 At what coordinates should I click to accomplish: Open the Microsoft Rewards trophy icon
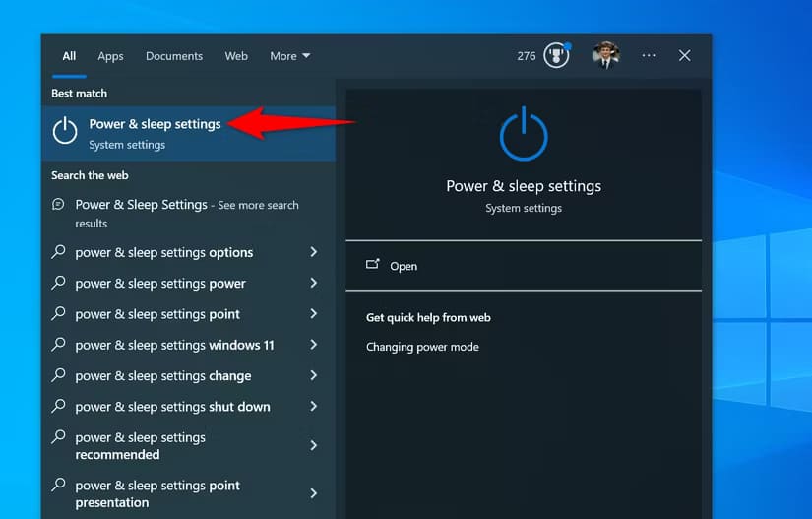[x=556, y=55]
